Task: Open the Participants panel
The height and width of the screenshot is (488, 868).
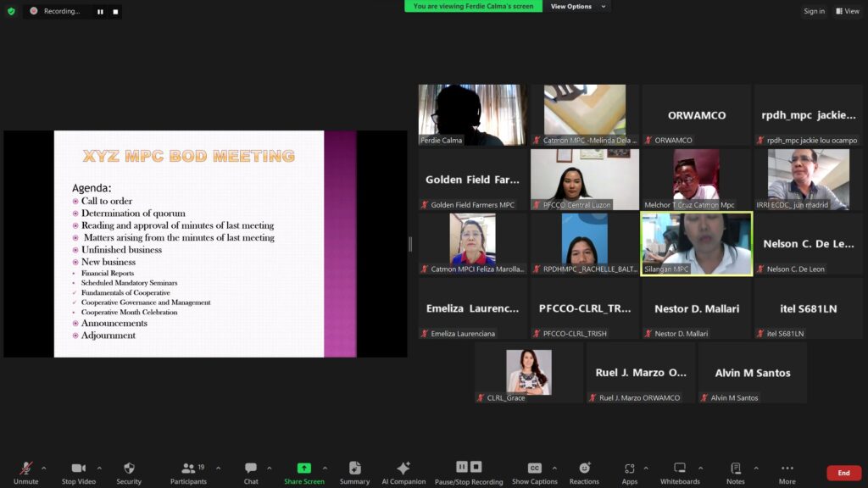Action: pos(188,473)
